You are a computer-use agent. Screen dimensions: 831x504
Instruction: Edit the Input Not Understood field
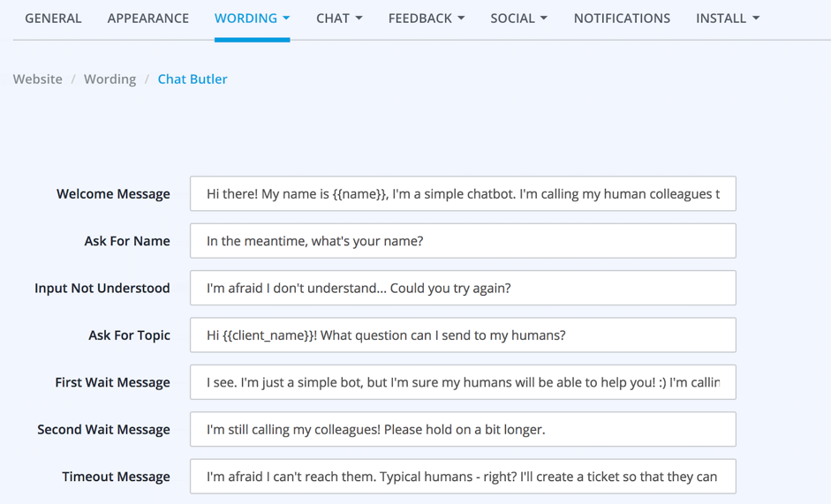[464, 288]
